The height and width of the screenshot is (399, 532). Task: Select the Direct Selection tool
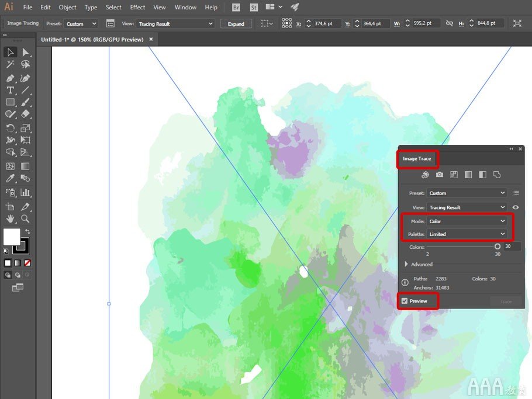tap(26, 52)
